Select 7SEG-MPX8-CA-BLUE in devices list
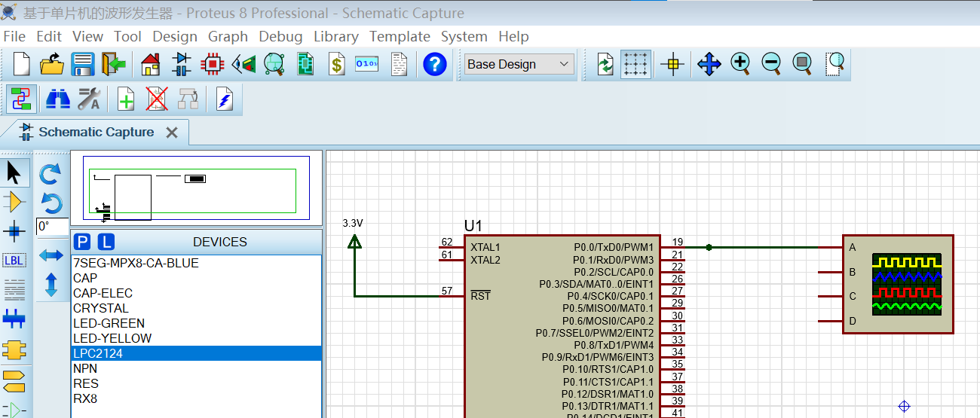This screenshot has width=980, height=418. pos(197,263)
